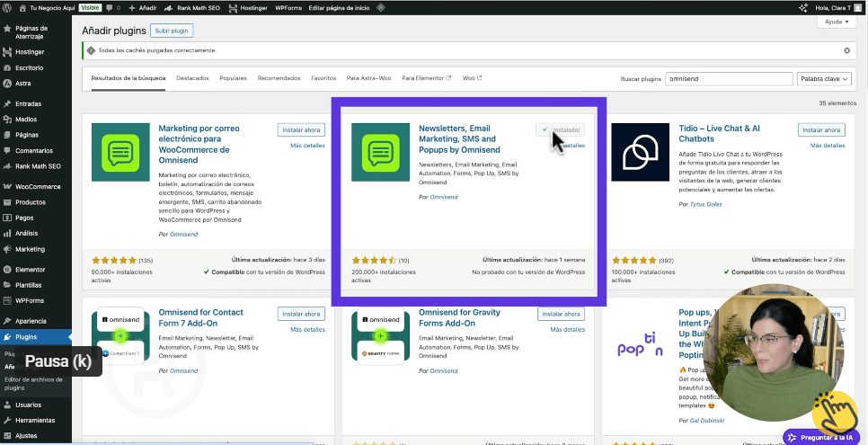868x445 pixels.
Task: Click the Buscar plugins search field
Action: coord(729,79)
